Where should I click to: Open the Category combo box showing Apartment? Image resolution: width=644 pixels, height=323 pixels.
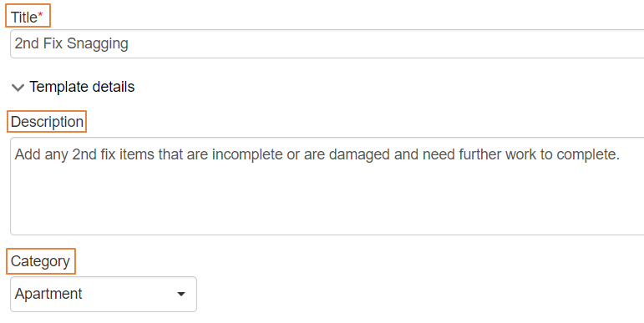[x=104, y=294]
